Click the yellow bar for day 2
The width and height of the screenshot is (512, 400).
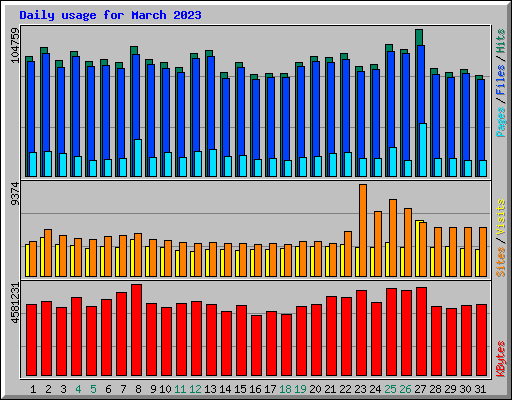[42, 257]
